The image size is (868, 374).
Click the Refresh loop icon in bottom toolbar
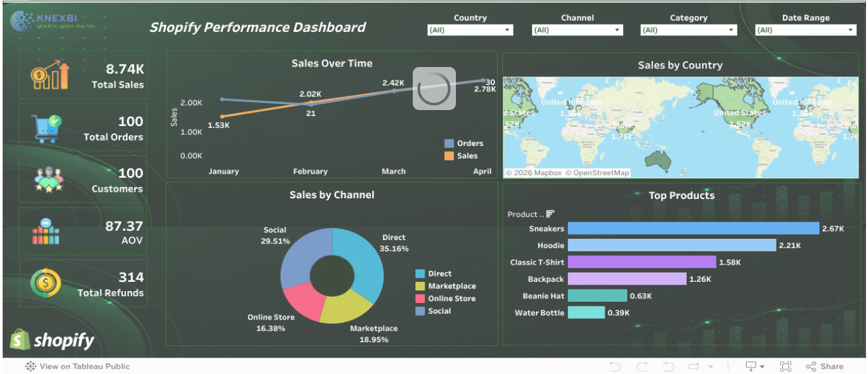[693, 366]
